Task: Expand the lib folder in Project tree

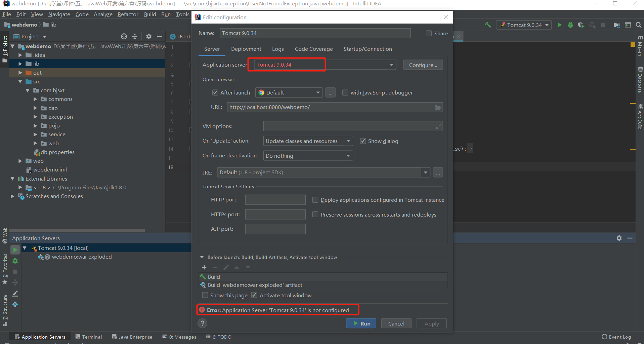Action: click(20, 64)
